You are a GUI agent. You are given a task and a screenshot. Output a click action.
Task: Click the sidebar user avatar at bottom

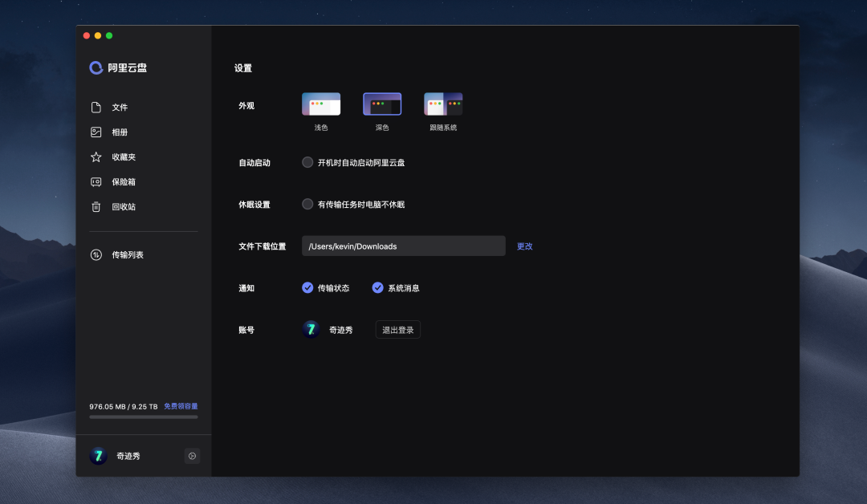click(99, 456)
